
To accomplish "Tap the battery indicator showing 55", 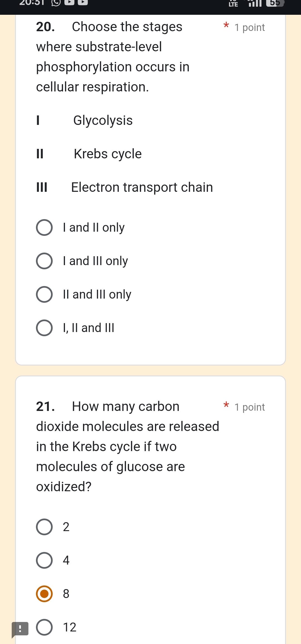I will [275, 3].
